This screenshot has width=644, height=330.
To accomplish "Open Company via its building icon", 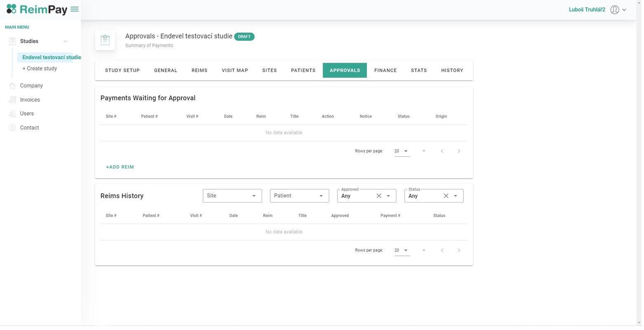I will click(x=12, y=86).
